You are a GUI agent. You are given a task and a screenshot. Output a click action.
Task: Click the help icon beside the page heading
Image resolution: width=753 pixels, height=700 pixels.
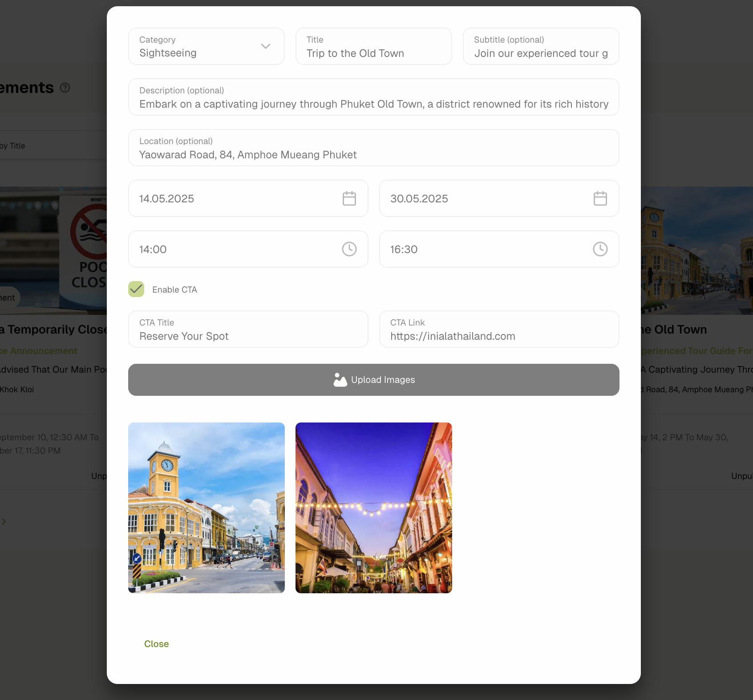tap(65, 88)
